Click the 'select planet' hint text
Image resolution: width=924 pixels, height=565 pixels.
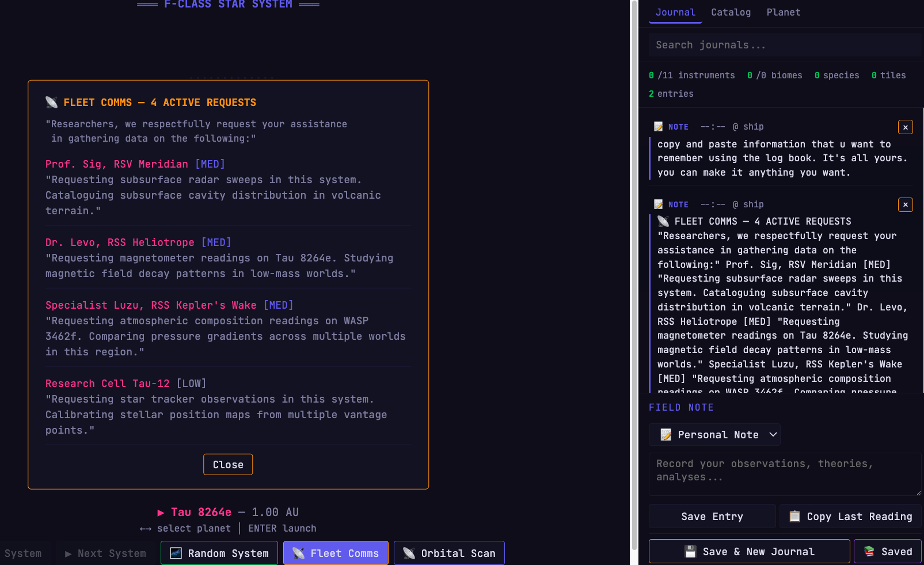click(194, 528)
